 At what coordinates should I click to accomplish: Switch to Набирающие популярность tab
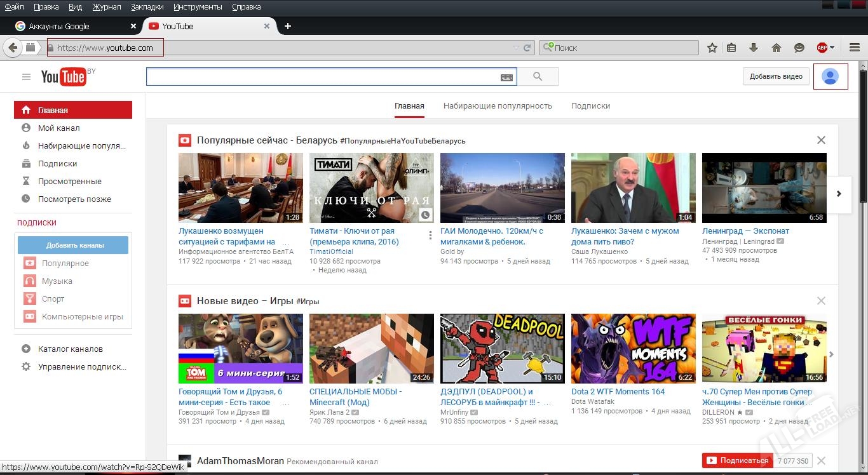tap(498, 106)
